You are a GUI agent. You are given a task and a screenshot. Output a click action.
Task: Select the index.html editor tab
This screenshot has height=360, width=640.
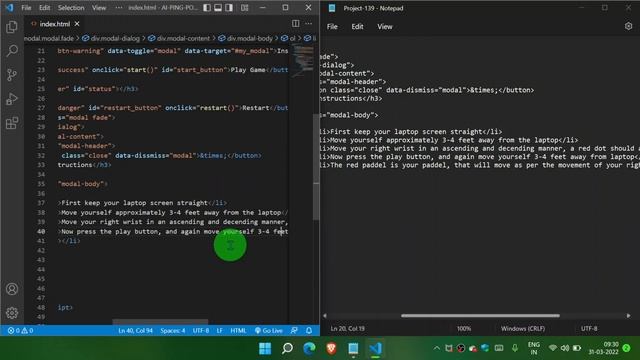(55, 24)
